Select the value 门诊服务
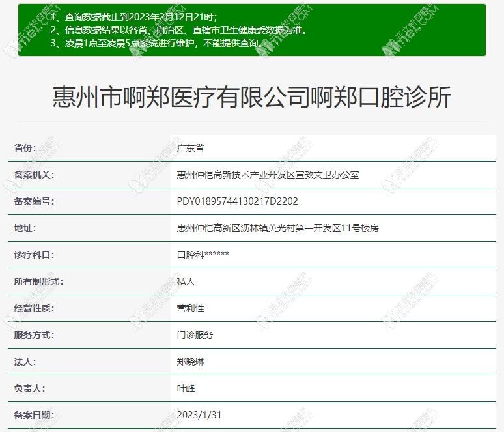The image size is (504, 432). (x=195, y=335)
